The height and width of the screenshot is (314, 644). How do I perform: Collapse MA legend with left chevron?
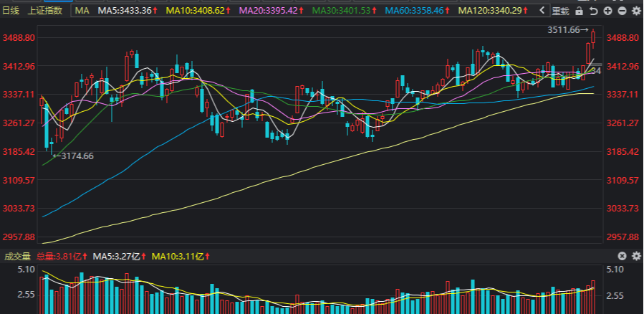click(542, 11)
